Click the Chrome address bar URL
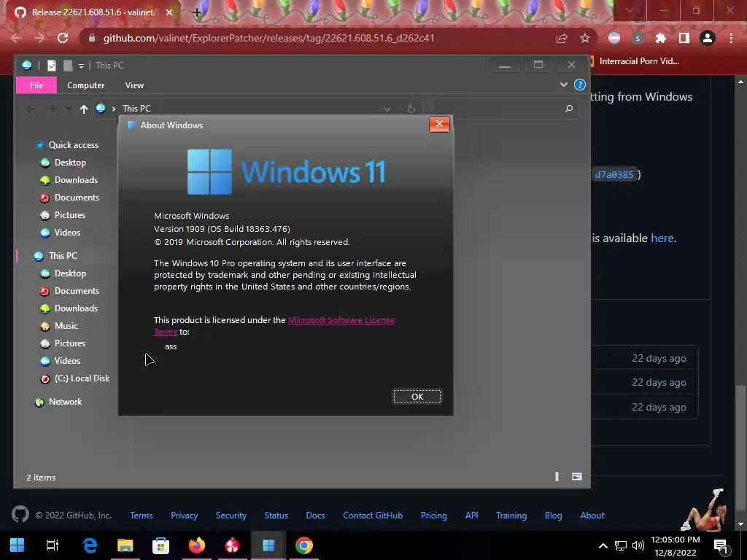 click(268, 38)
